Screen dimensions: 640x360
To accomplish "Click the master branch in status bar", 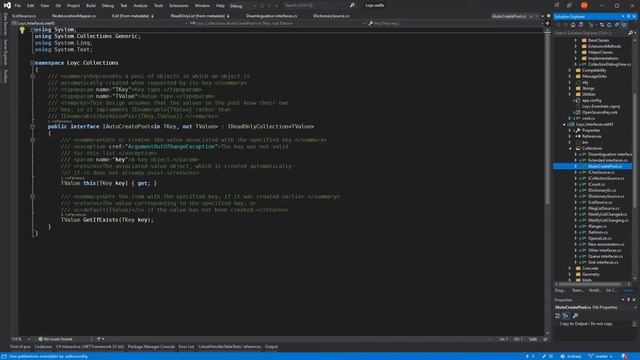I will (x=601, y=356).
